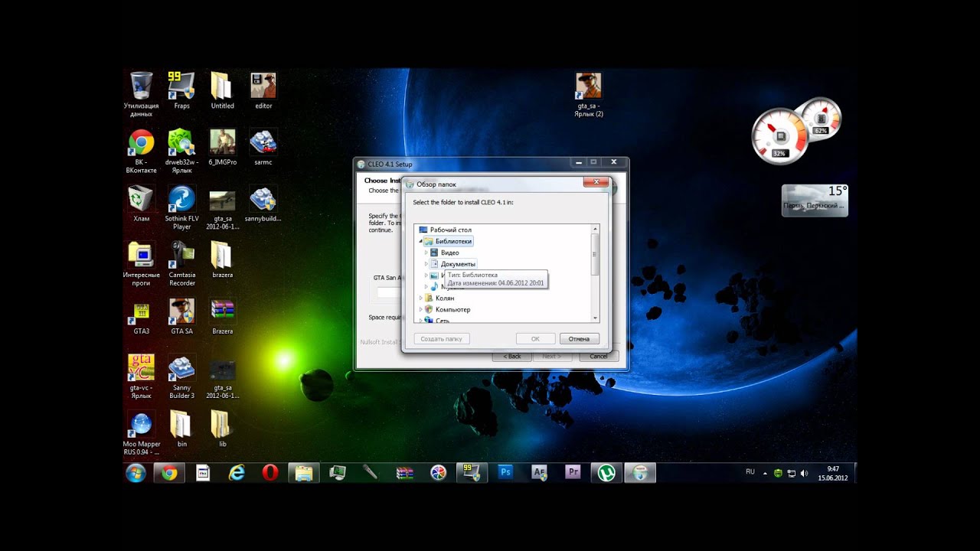This screenshot has width=980, height=551.
Task: Show hidden tray icons arrow
Action: [764, 473]
